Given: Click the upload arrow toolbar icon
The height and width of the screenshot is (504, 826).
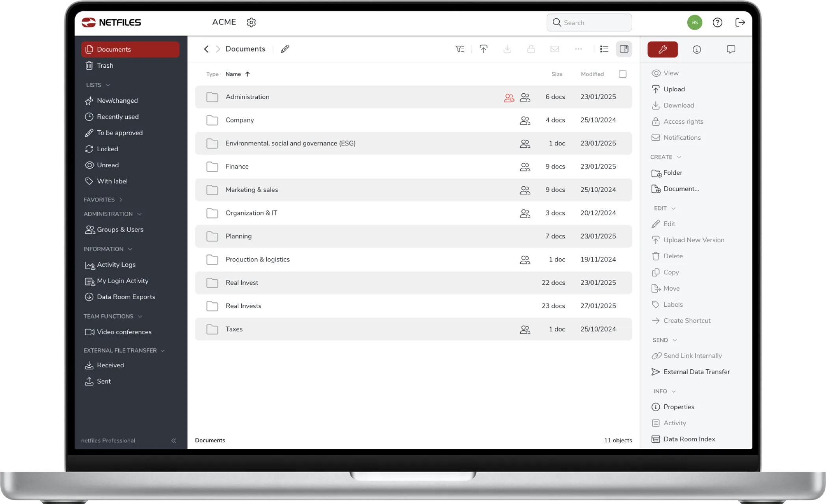Looking at the screenshot, I should [x=484, y=49].
